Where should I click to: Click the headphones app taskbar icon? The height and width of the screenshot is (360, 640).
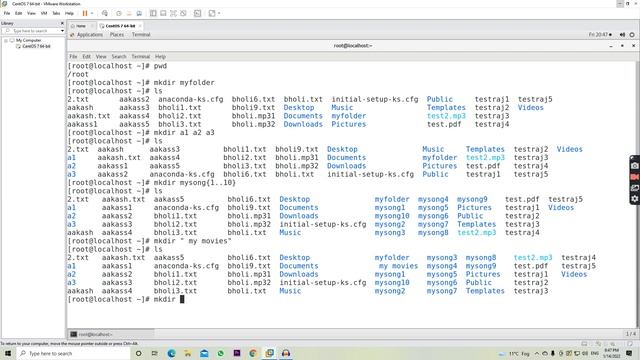286,353
